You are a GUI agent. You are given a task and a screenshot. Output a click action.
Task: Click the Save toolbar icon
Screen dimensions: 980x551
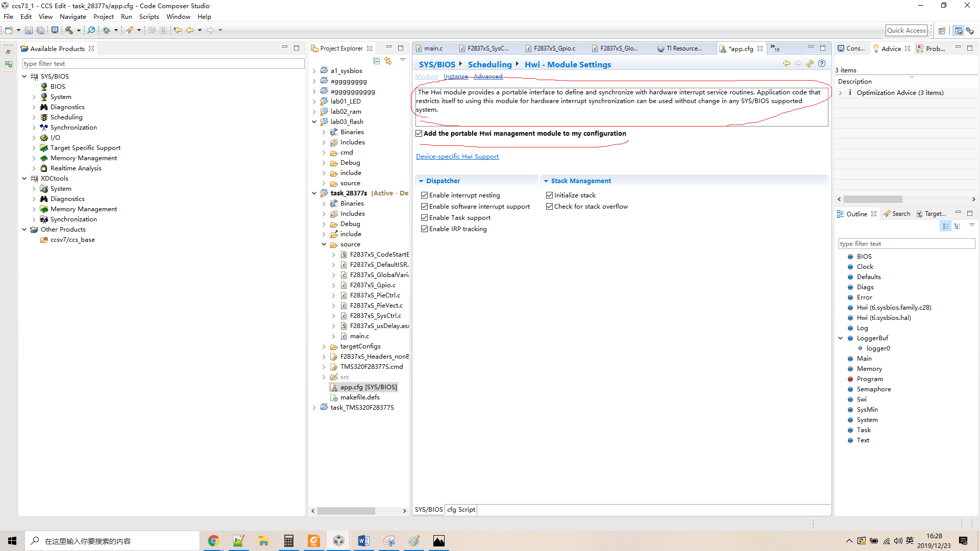pyautogui.click(x=29, y=30)
